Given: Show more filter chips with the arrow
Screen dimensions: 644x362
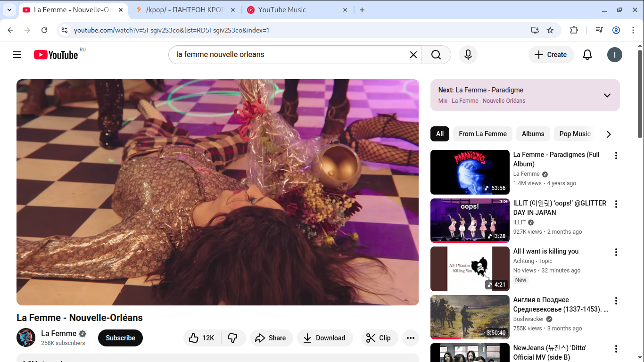Looking at the screenshot, I should point(609,134).
